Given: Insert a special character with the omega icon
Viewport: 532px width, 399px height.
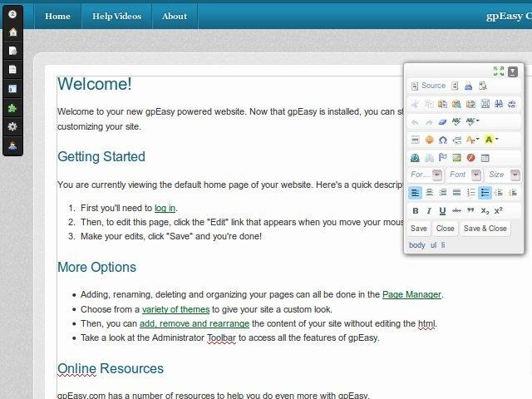Looking at the screenshot, I should (x=443, y=140).
